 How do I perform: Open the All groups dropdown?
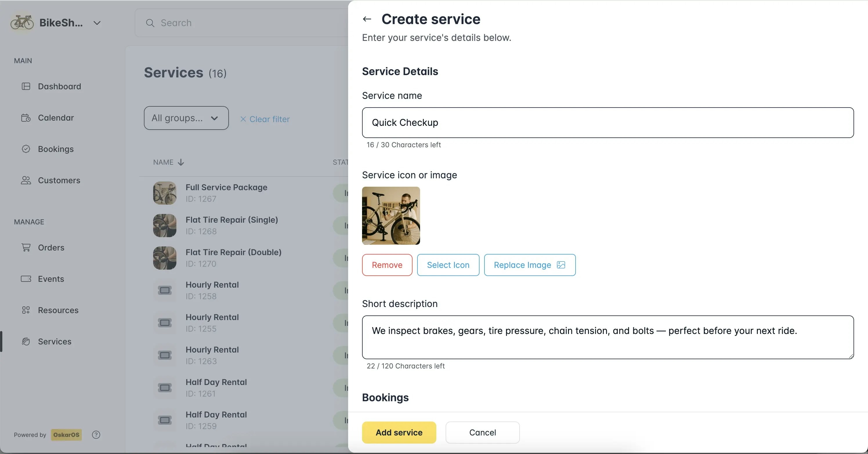(186, 118)
